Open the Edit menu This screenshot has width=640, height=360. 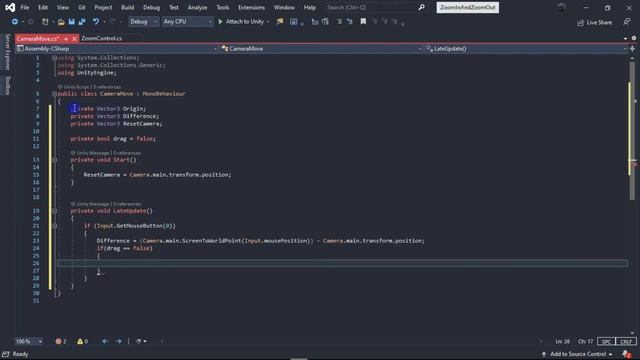[43, 7]
